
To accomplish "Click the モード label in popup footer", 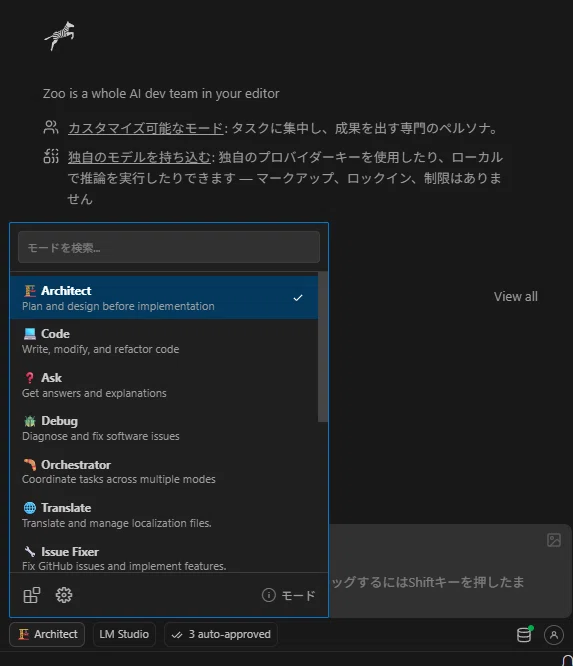I will click(x=299, y=595).
